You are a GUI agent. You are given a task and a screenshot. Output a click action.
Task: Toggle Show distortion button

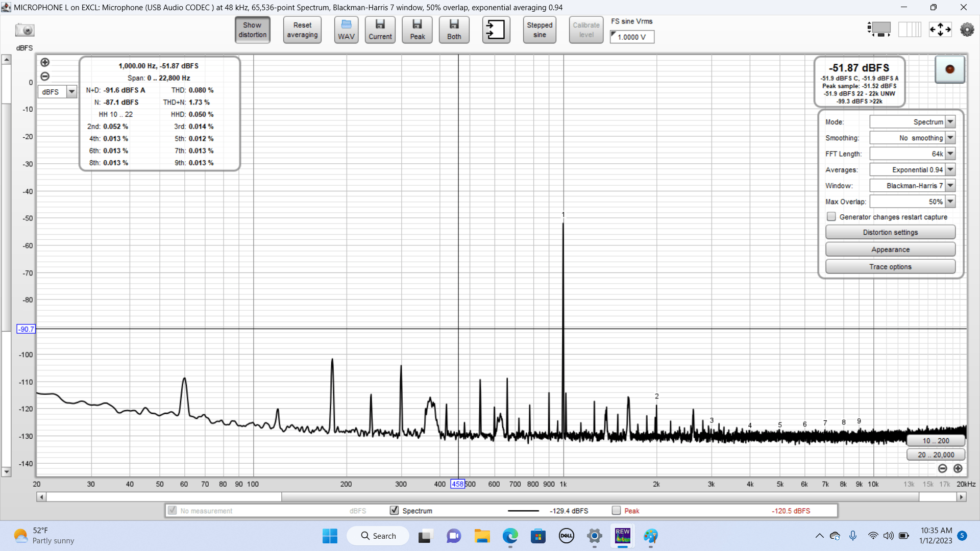[252, 30]
